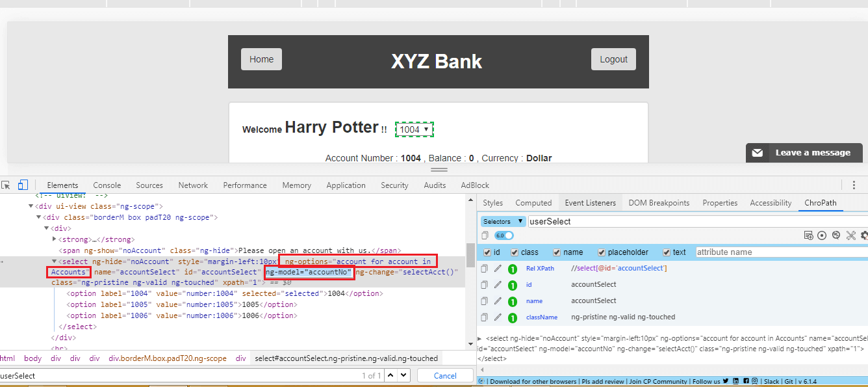868x387 pixels.
Task: Edit the Rel XPath row
Action: pos(498,269)
